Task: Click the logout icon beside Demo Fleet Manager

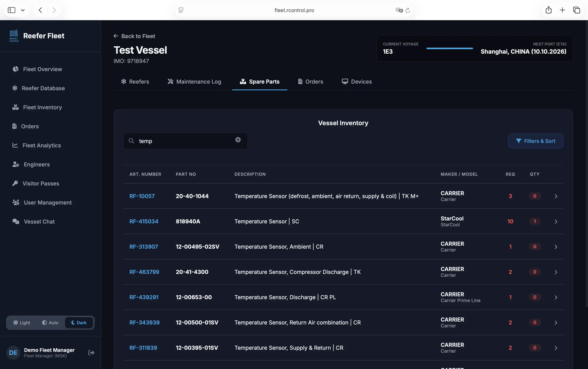Action: [x=91, y=353]
